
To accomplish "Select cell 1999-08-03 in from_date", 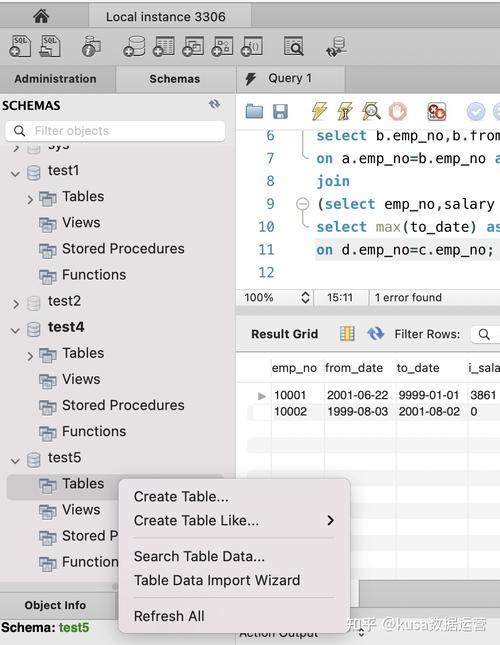I will 357,411.
